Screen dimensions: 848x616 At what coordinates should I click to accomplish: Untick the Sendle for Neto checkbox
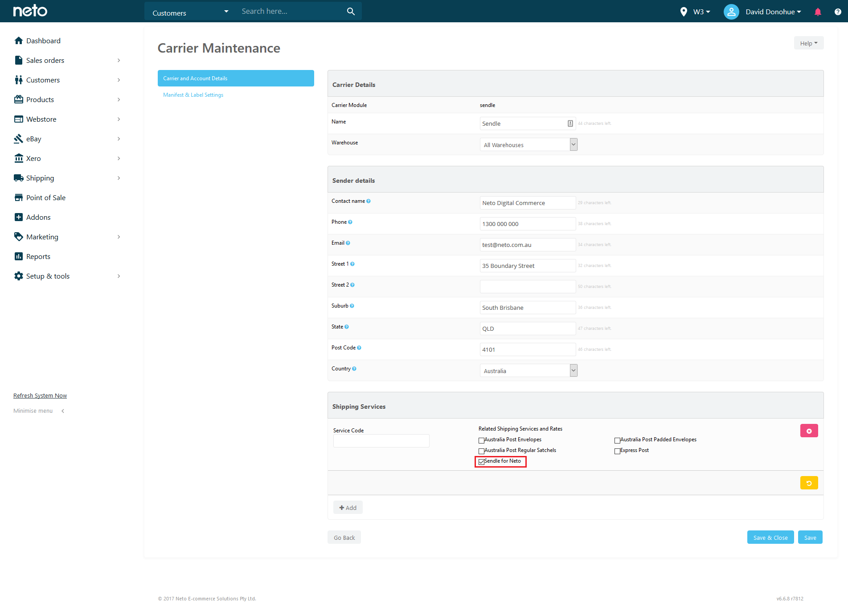[481, 462]
